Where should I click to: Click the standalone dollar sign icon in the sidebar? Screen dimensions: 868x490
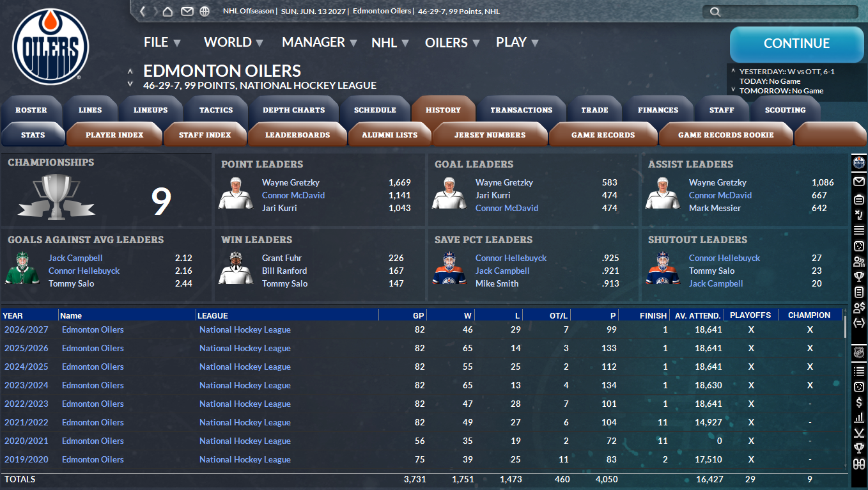coord(859,402)
